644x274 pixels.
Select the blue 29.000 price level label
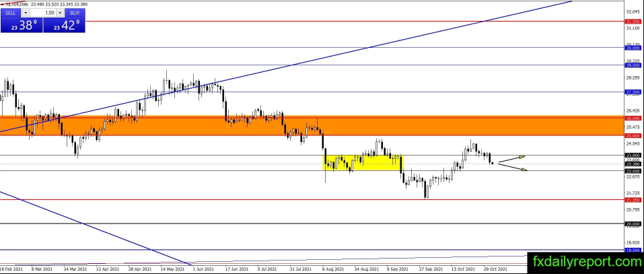(632, 65)
